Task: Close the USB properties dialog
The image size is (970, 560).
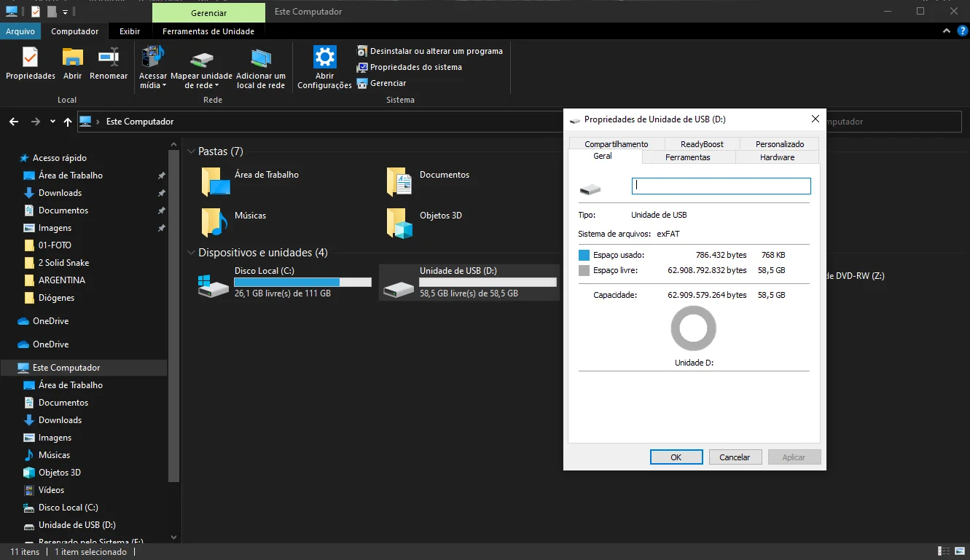Action: click(815, 119)
